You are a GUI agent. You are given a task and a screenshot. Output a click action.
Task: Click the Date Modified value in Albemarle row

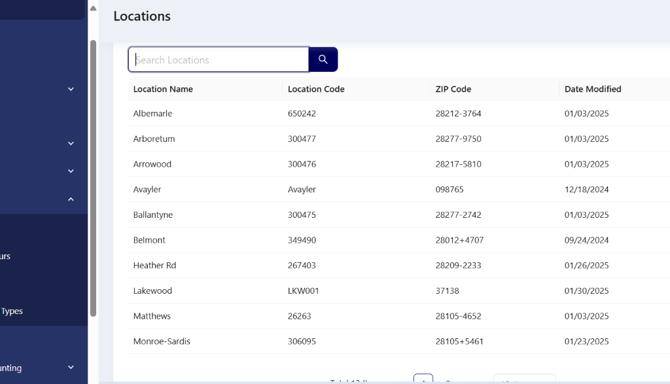click(586, 114)
